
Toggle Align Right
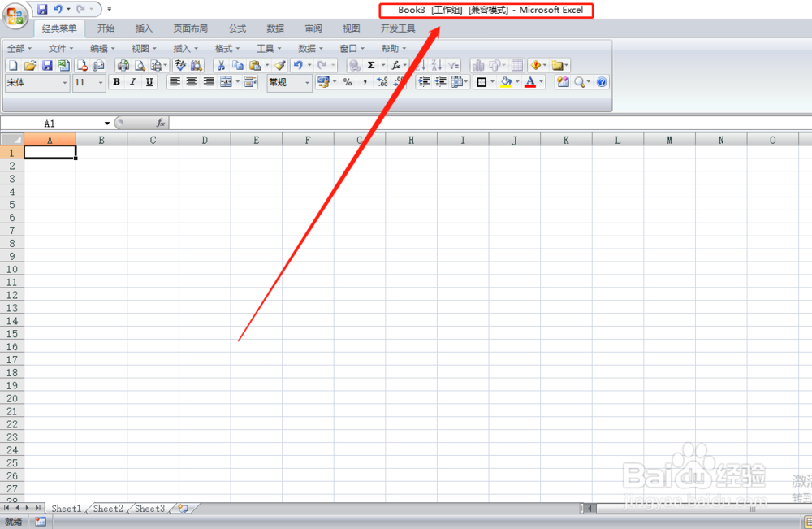tap(208, 82)
